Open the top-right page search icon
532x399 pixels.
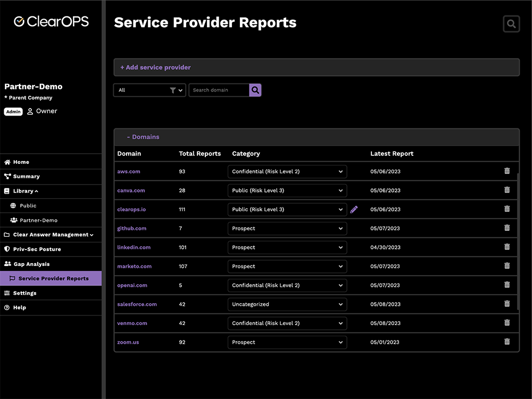pos(511,24)
